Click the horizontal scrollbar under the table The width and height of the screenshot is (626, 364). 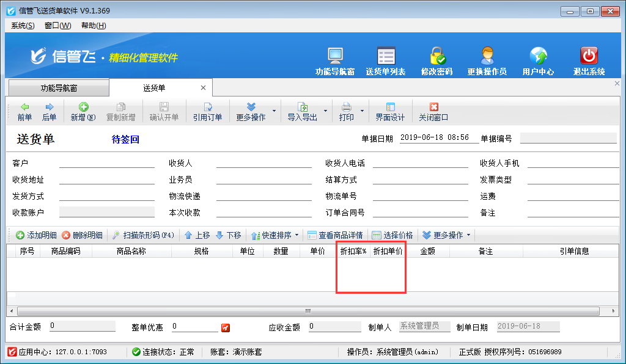tap(308, 310)
